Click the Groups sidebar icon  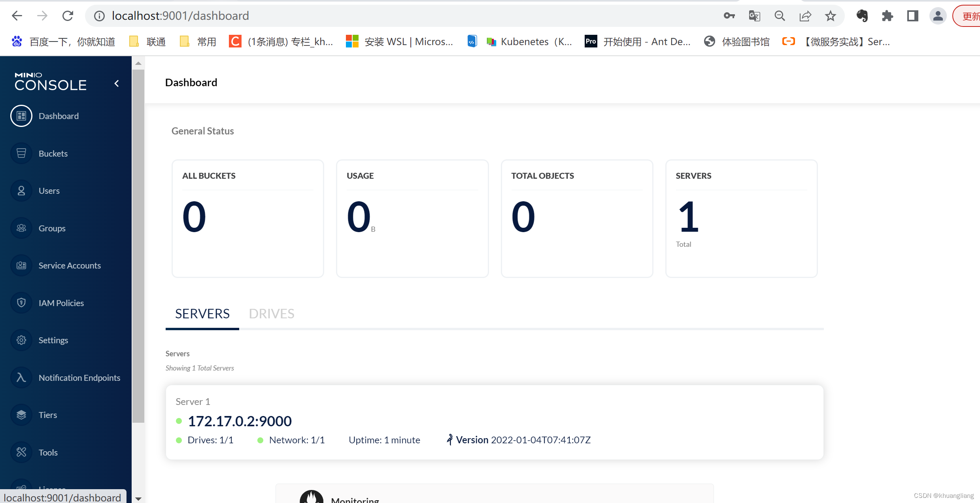click(x=21, y=228)
